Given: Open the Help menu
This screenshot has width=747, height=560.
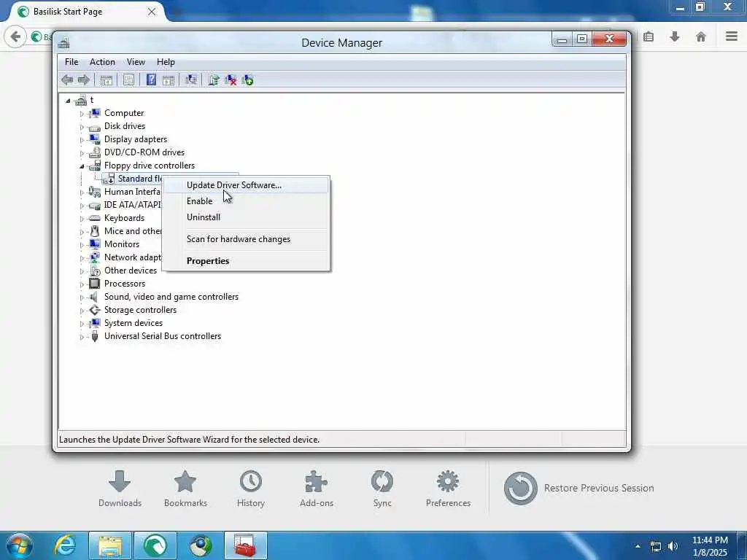Looking at the screenshot, I should pyautogui.click(x=166, y=62).
